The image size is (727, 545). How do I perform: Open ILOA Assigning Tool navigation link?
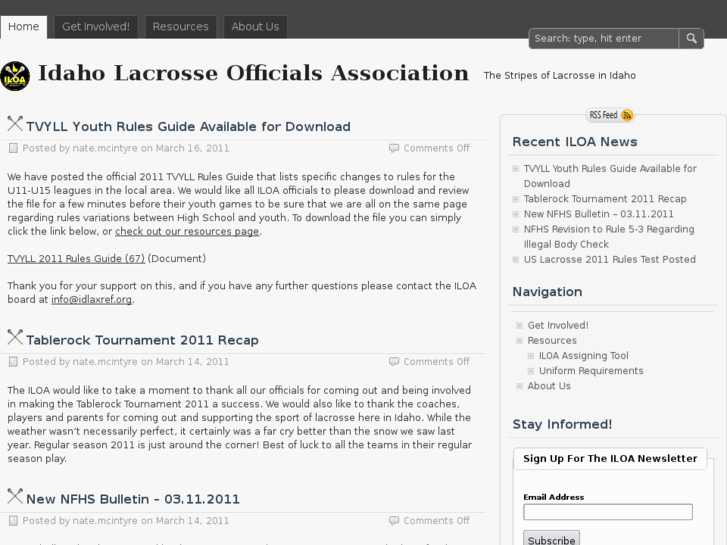(x=584, y=356)
